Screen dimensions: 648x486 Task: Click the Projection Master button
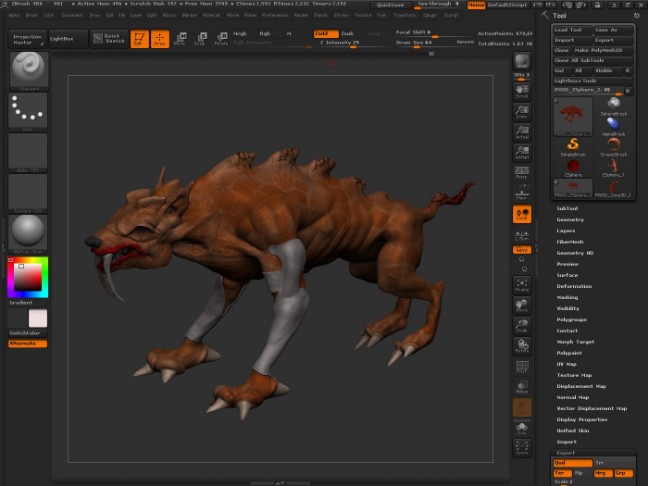point(27,39)
